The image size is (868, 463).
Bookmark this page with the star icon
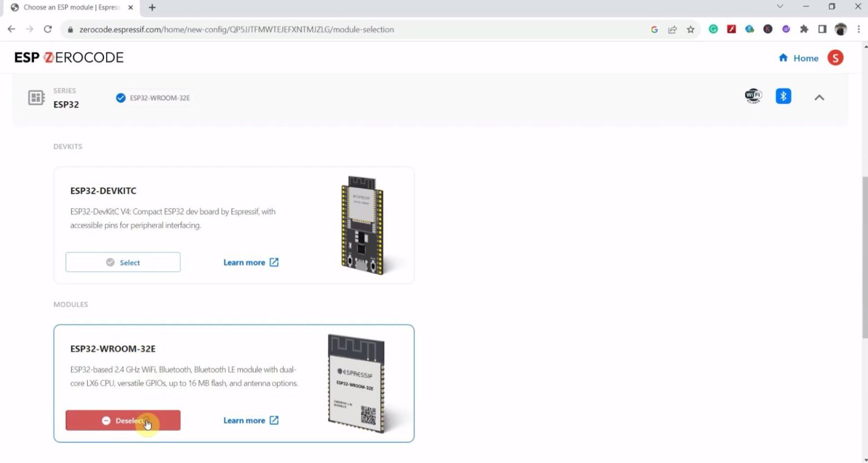691,29
